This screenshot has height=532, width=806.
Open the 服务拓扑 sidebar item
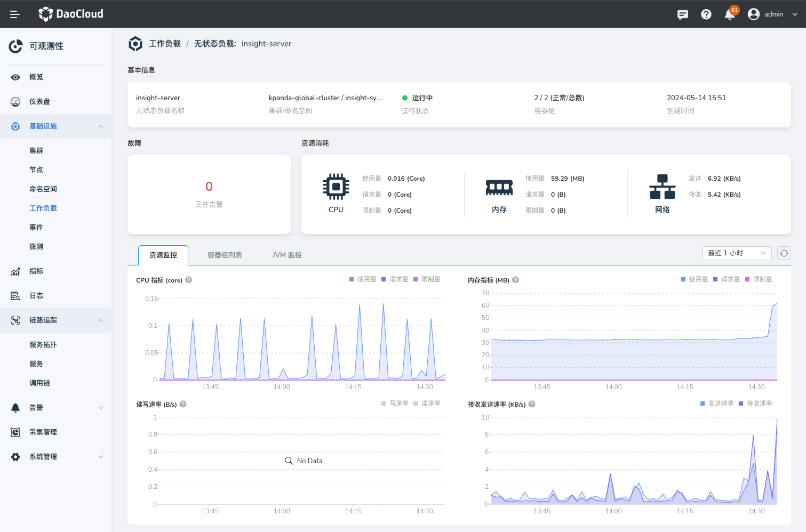coord(43,345)
